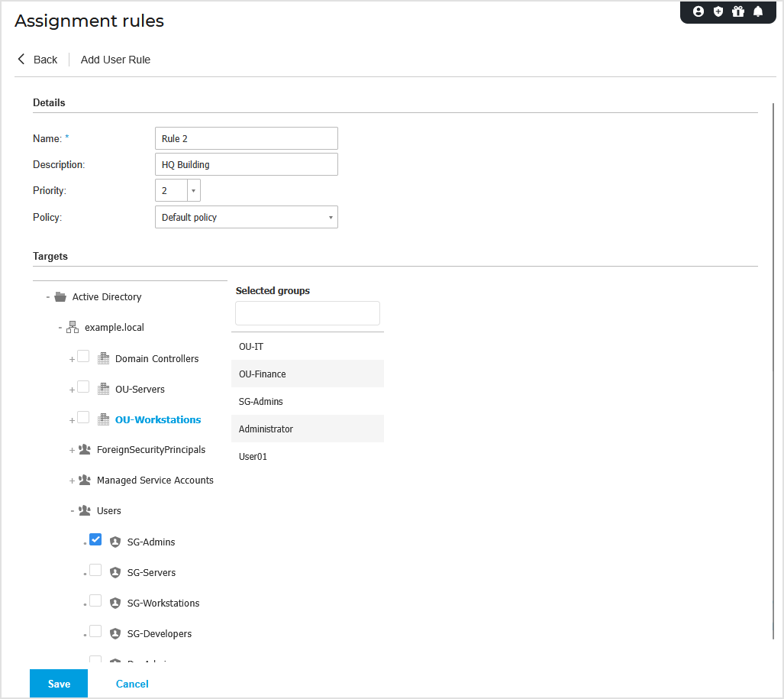Select Administrator in the Selected groups list
The image size is (784, 699).
[307, 429]
